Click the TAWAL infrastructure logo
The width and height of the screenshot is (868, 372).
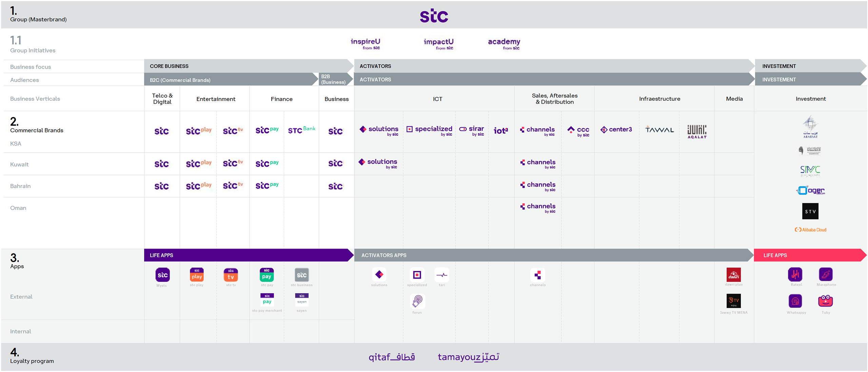(659, 130)
